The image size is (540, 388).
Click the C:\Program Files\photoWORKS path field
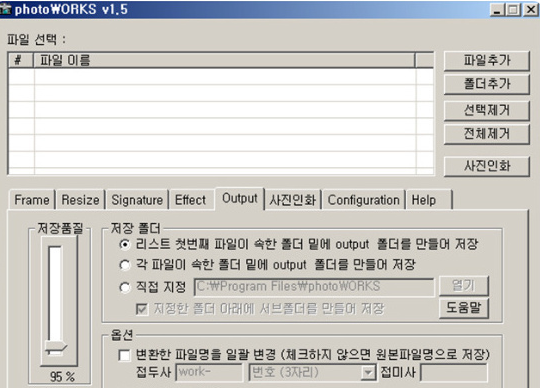tap(314, 287)
